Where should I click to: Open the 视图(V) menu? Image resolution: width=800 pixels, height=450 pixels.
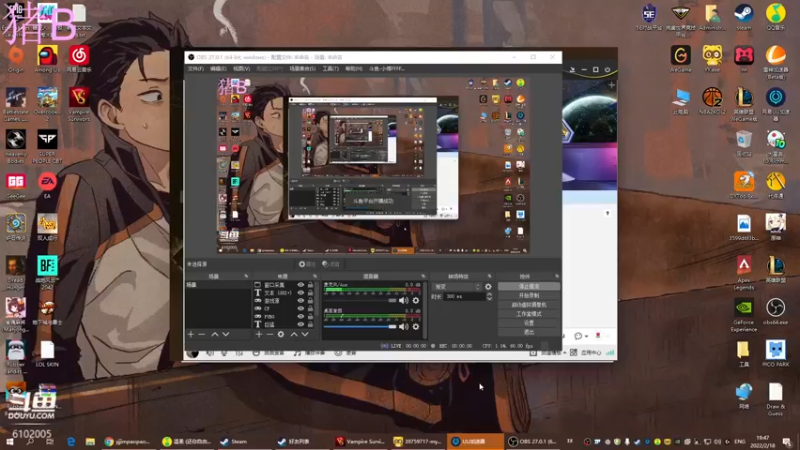pyautogui.click(x=241, y=68)
